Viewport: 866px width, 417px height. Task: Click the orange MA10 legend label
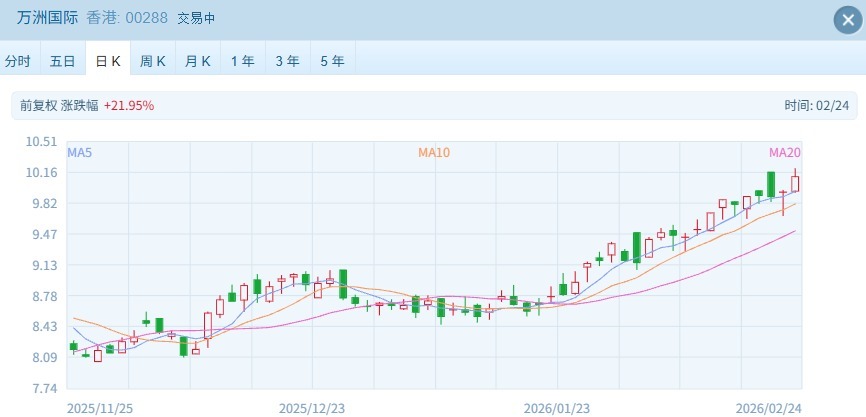point(434,153)
